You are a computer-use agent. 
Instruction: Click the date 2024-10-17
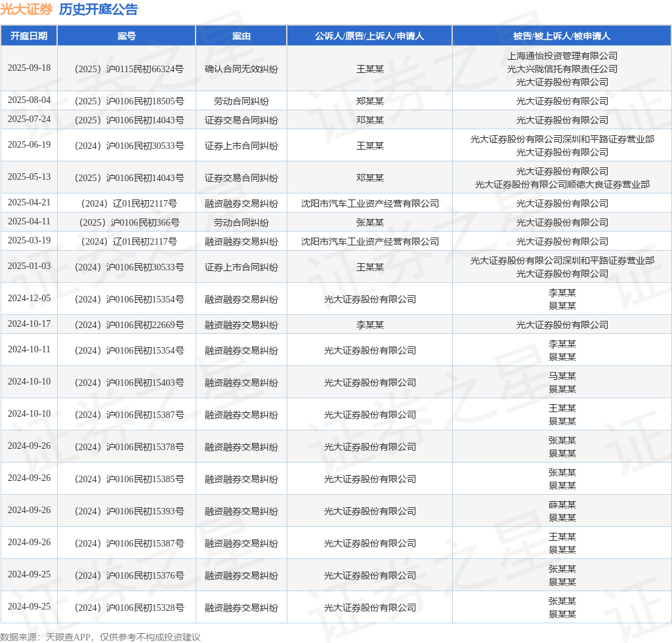(x=29, y=324)
